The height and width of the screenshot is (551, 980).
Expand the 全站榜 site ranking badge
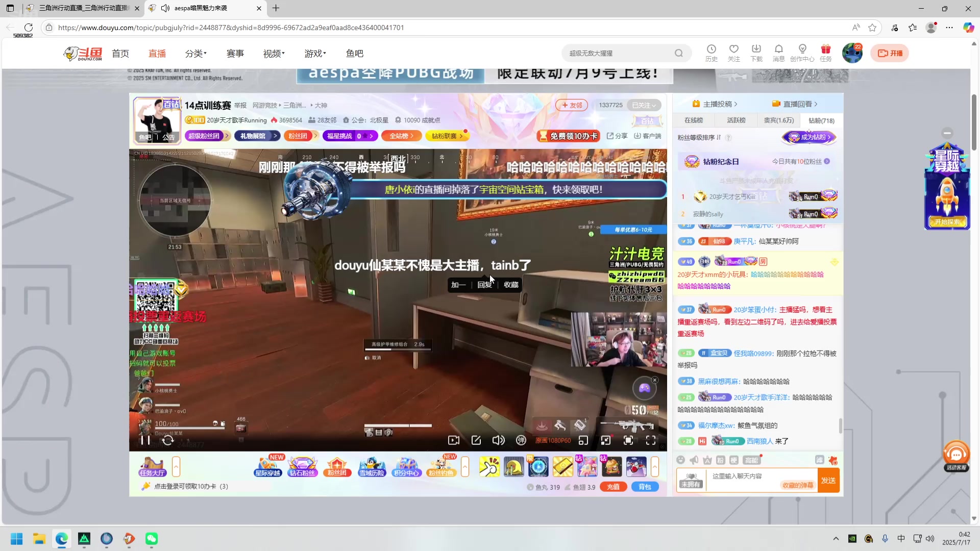click(x=401, y=136)
